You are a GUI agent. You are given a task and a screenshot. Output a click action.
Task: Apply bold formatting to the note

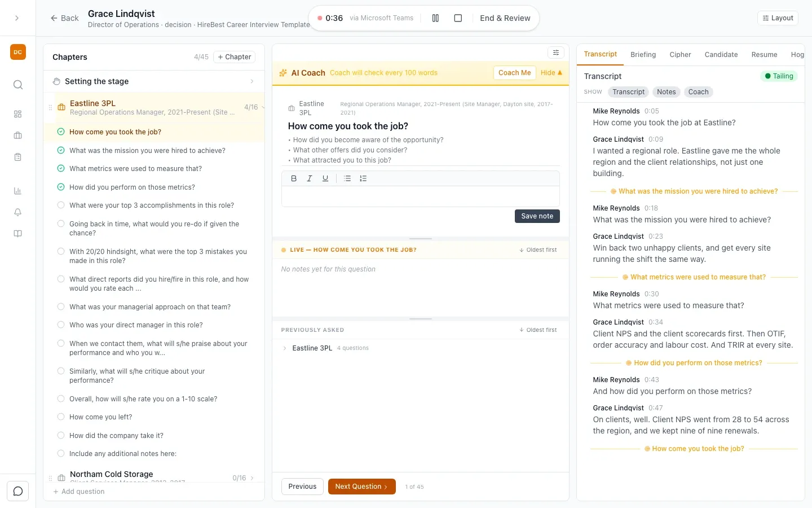(x=294, y=178)
